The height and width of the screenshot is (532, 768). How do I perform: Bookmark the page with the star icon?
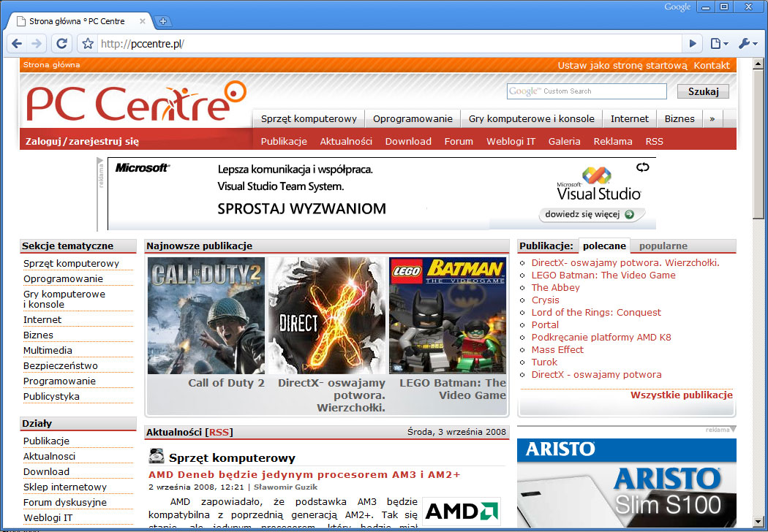coord(88,44)
